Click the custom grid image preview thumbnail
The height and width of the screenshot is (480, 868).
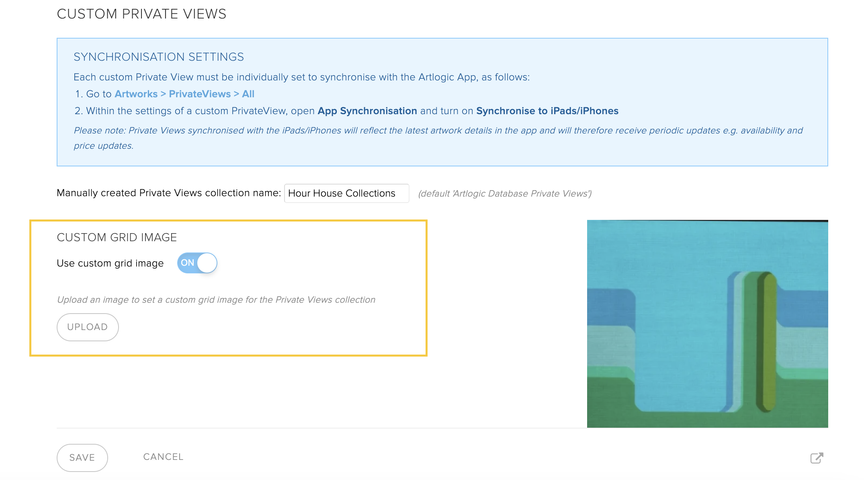tap(707, 324)
